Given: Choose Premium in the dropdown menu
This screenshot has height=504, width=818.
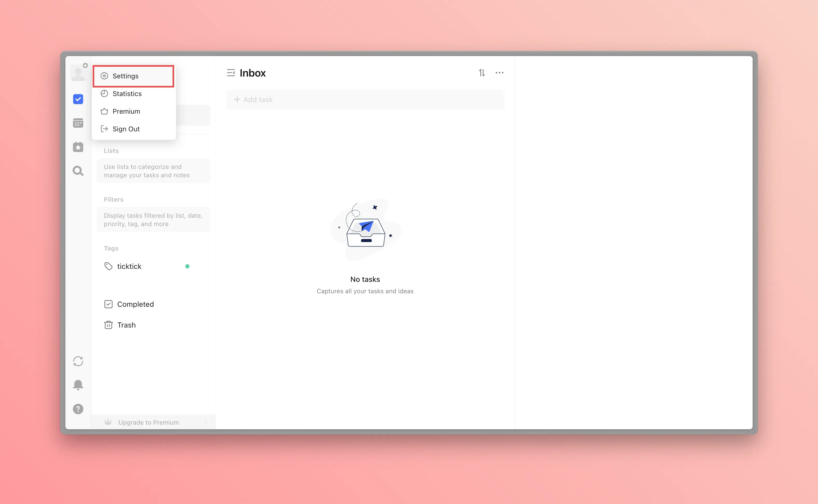Looking at the screenshot, I should [126, 111].
